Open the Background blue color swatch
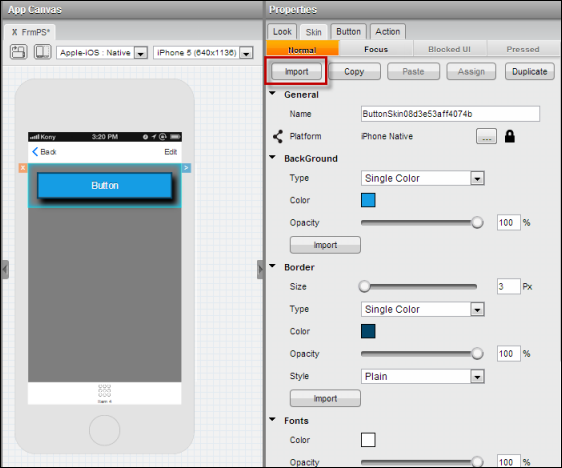 pyautogui.click(x=368, y=200)
